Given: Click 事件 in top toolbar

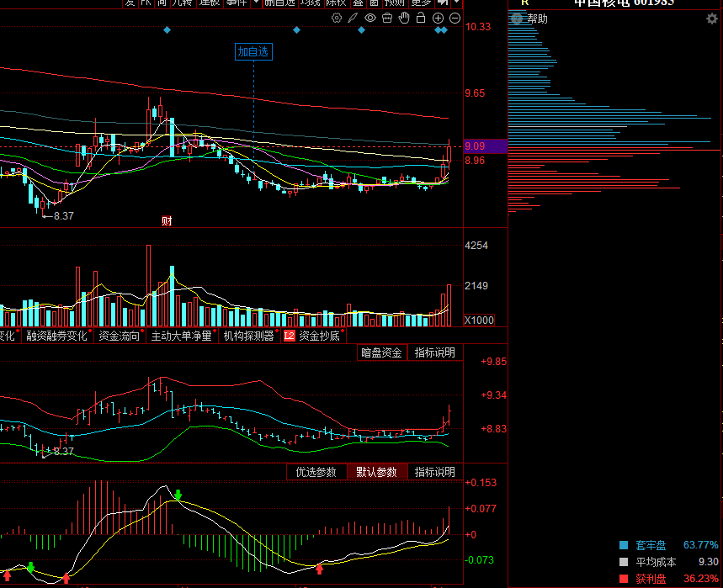Looking at the screenshot, I should click(237, 3).
